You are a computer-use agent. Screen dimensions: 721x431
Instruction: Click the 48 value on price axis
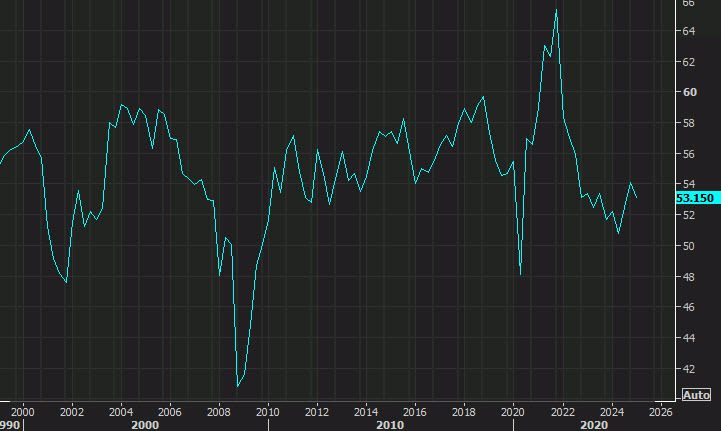[x=689, y=277]
